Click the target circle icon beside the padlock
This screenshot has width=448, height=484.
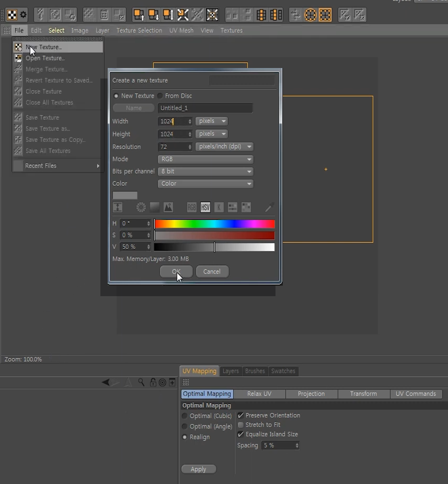click(163, 383)
